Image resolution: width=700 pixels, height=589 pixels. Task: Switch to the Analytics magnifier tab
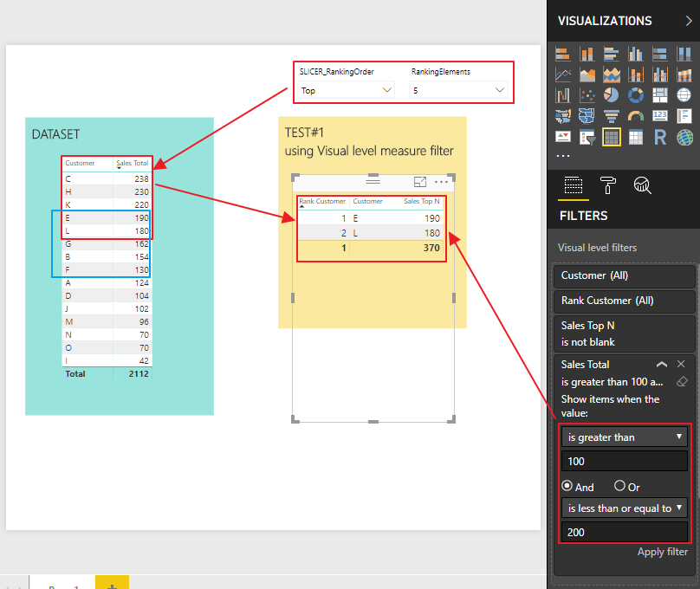coord(643,185)
